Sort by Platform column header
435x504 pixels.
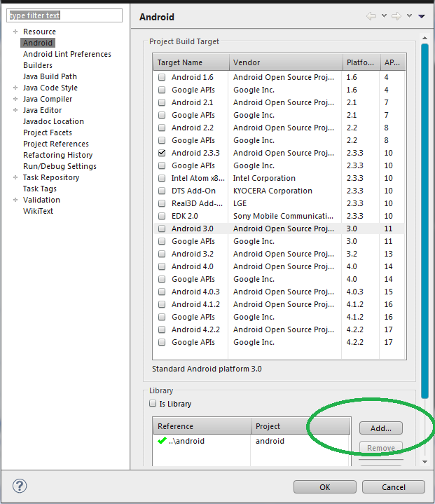coord(361,62)
